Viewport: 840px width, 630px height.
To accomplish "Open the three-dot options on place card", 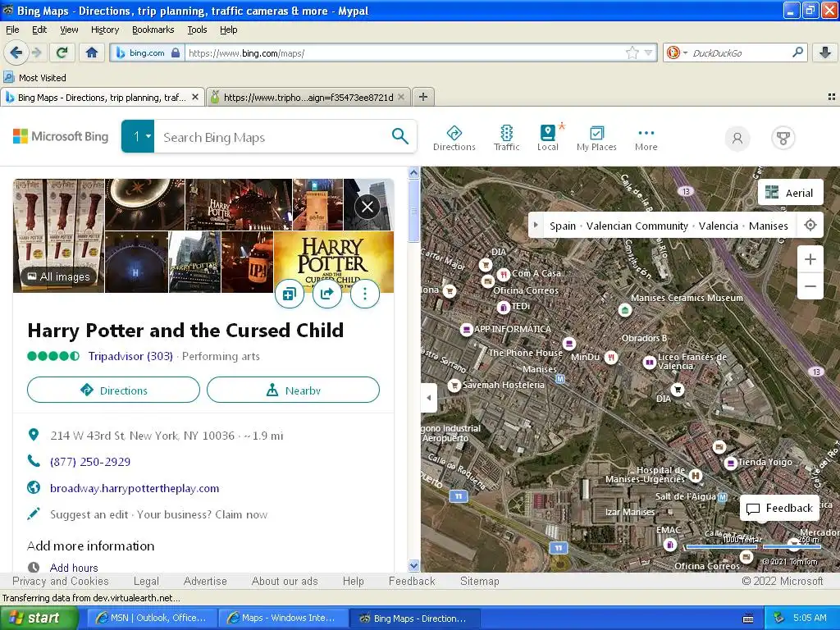I will (x=365, y=294).
